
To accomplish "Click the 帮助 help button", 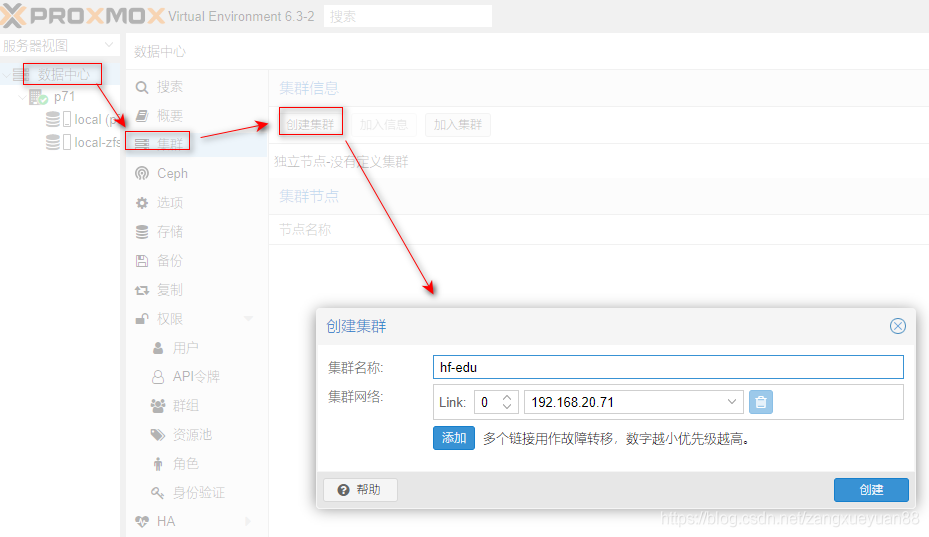I will click(x=360, y=490).
